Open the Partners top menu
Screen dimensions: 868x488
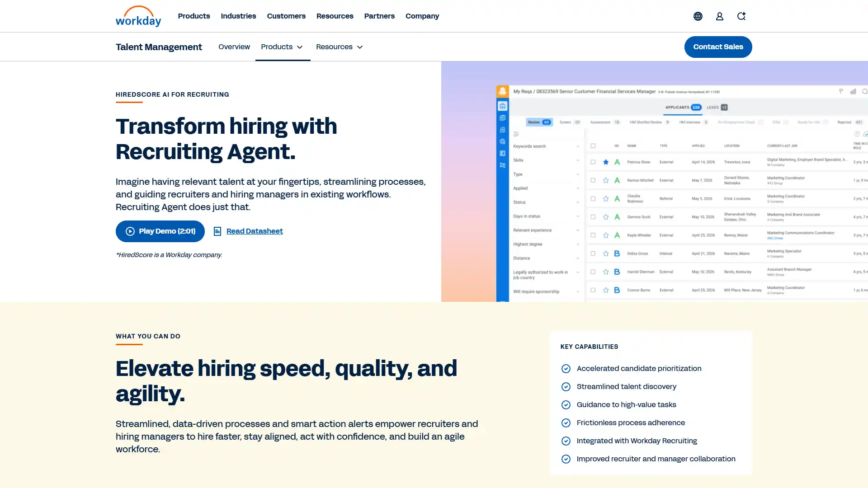click(x=379, y=16)
